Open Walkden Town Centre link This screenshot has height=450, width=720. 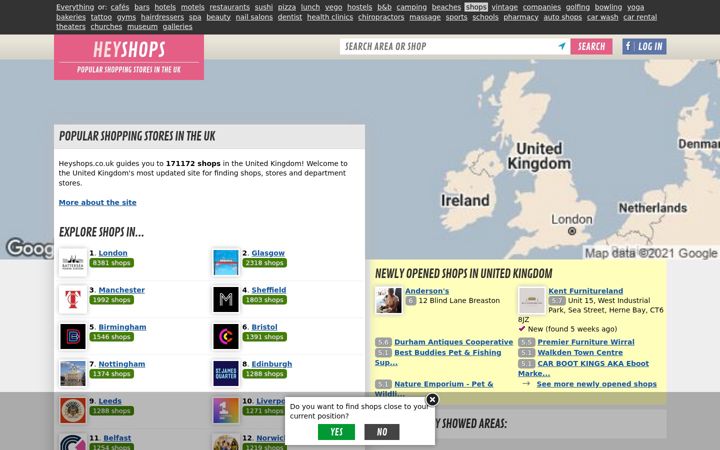(x=580, y=353)
